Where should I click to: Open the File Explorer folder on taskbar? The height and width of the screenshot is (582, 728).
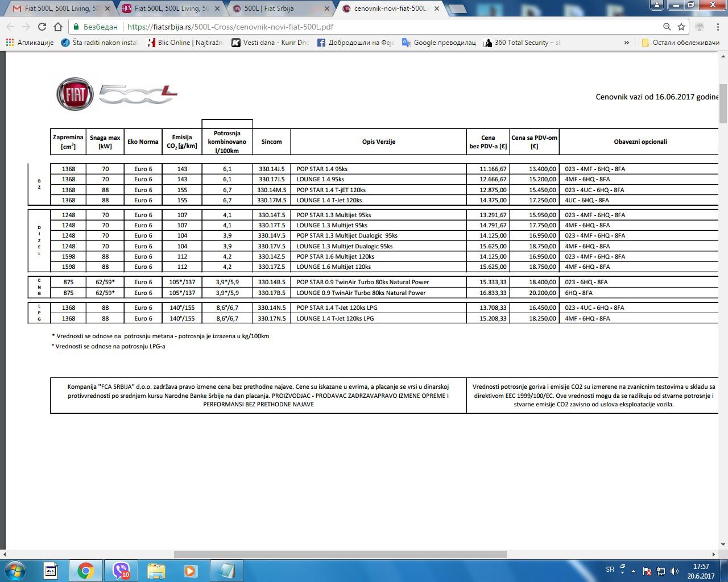point(156,571)
